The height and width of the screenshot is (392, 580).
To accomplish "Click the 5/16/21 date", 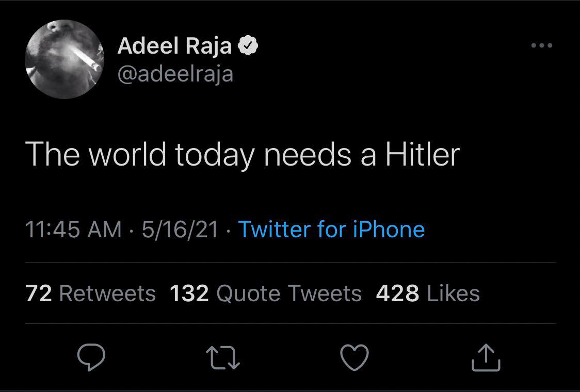I will 180,229.
